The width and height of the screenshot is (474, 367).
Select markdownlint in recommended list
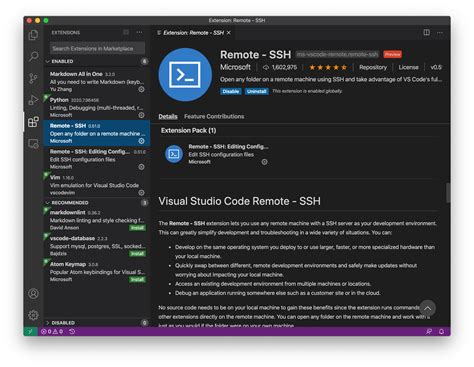pos(97,220)
